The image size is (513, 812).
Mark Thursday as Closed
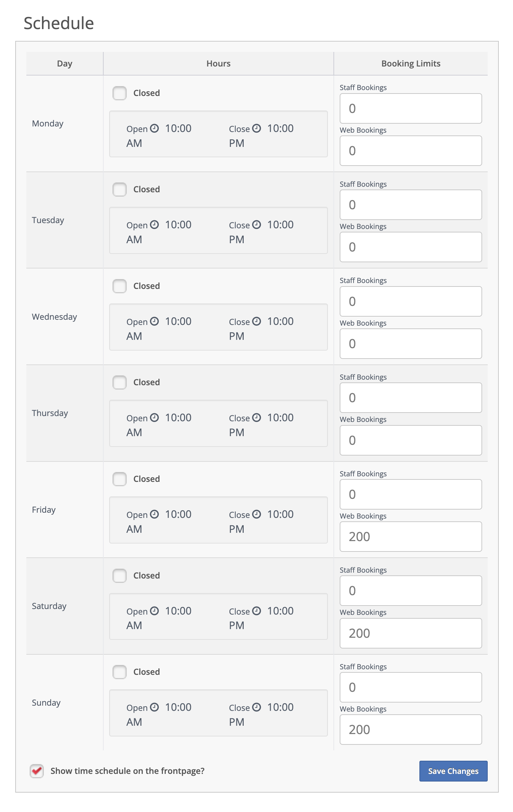[x=120, y=382]
